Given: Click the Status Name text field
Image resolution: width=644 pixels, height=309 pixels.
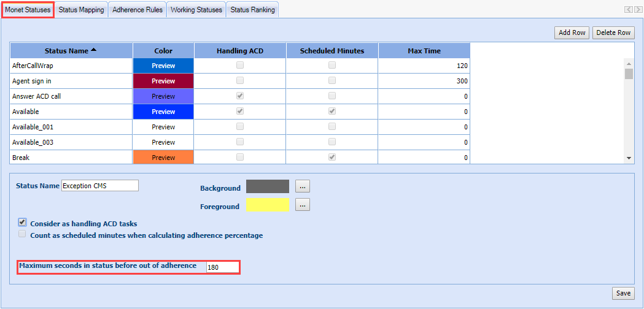Looking at the screenshot, I should (100, 186).
